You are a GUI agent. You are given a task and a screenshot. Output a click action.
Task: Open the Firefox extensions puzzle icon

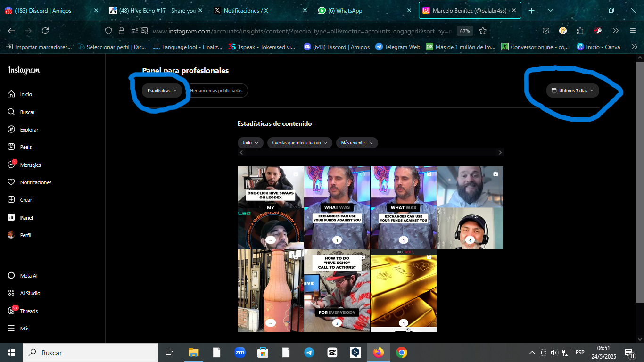coord(580,31)
